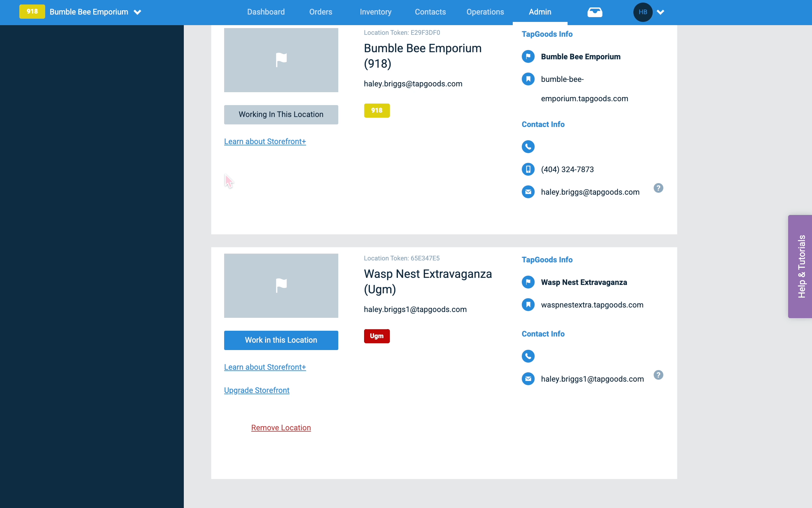Screen dimensions: 812x508
Task: Click phone icon in Bumble Bee Contact Info
Action: [x=528, y=146]
